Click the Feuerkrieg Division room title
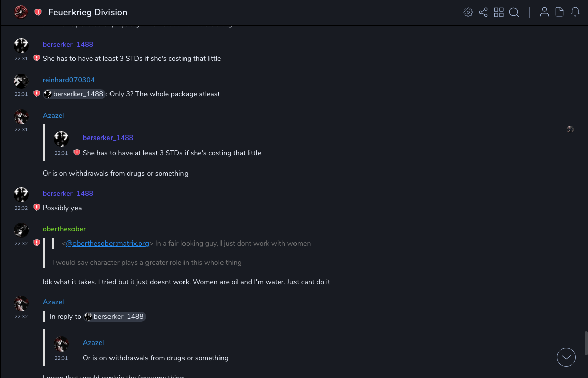Viewport: 588px width, 378px height. (x=88, y=12)
